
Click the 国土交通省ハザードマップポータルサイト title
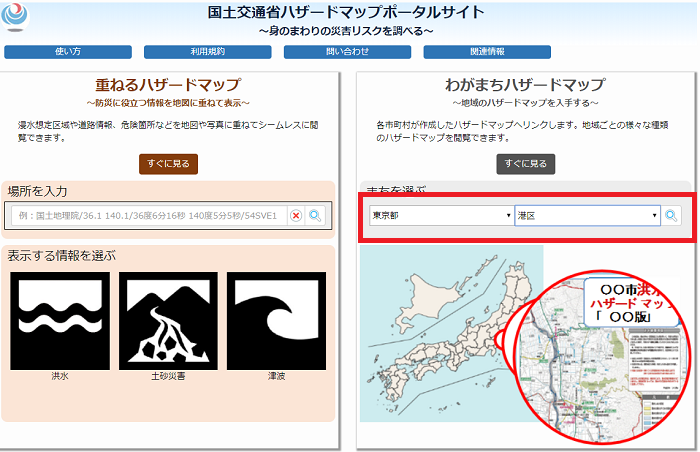pos(346,12)
